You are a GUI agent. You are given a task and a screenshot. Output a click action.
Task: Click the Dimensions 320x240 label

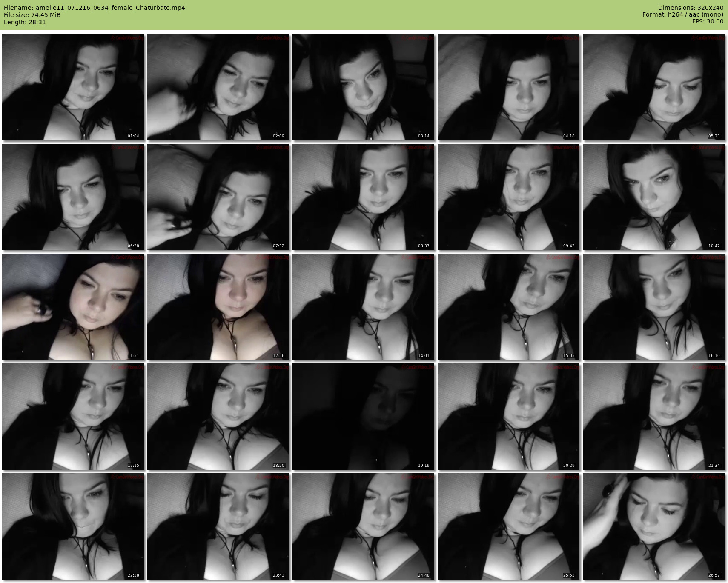coord(691,8)
